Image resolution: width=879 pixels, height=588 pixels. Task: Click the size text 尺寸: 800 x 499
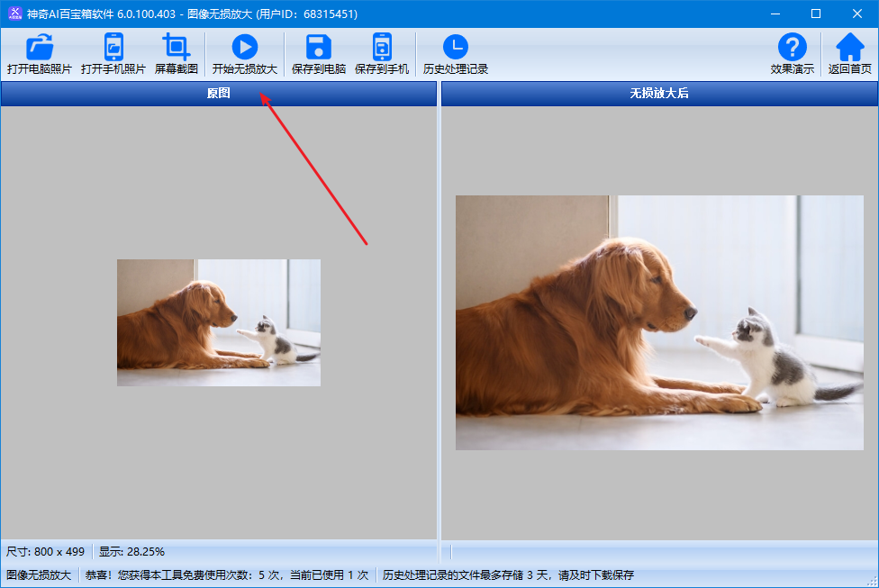(45, 552)
